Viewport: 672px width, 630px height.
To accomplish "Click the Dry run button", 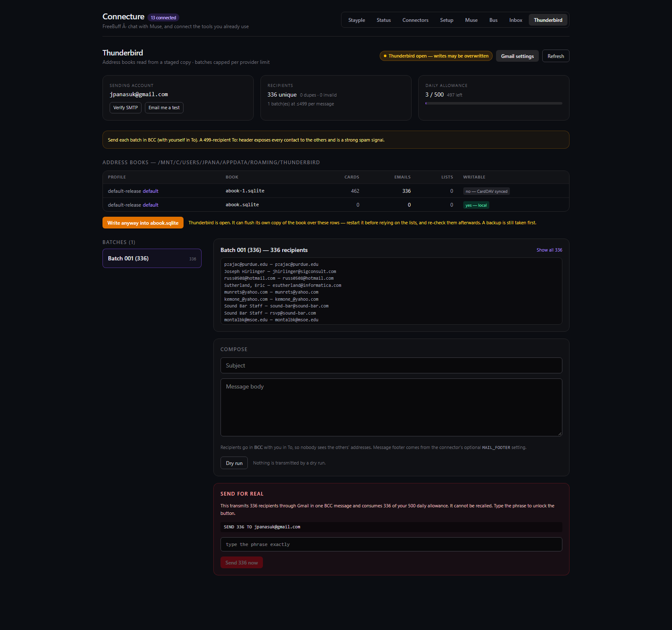I will 234,463.
